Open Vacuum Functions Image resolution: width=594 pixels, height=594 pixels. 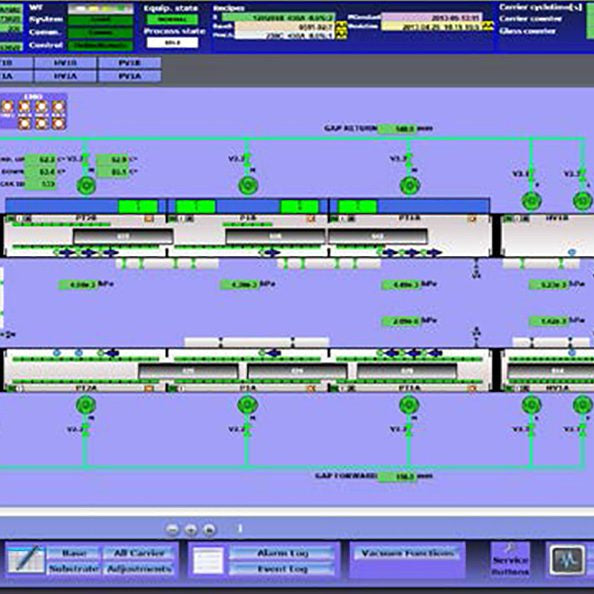coord(408,553)
